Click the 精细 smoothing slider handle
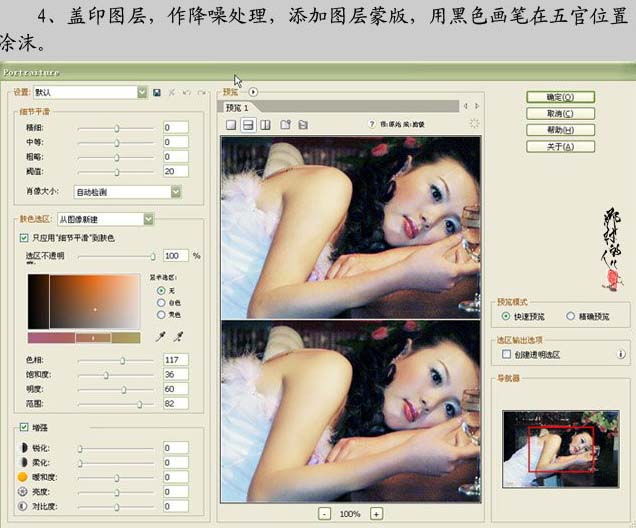Image resolution: width=636 pixels, height=528 pixels. 116,128
